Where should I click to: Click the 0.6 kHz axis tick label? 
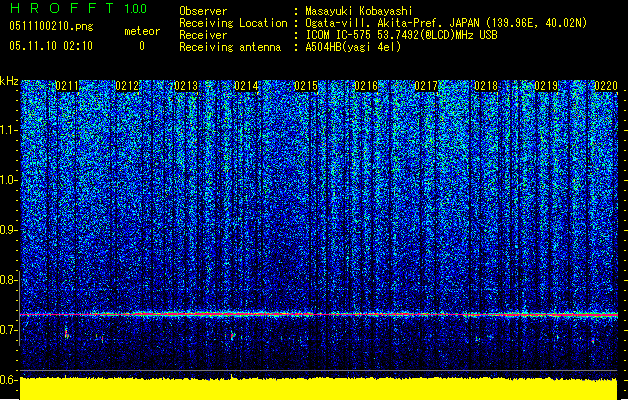point(8,380)
